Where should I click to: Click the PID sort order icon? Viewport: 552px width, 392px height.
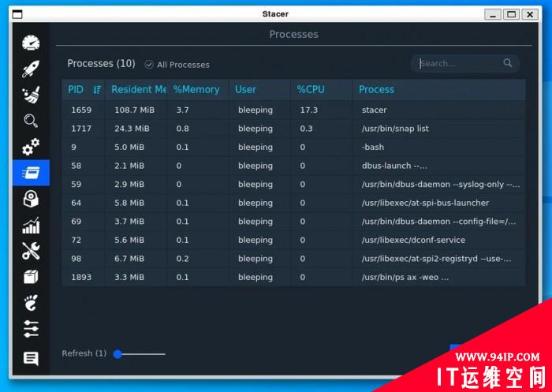[x=97, y=90]
